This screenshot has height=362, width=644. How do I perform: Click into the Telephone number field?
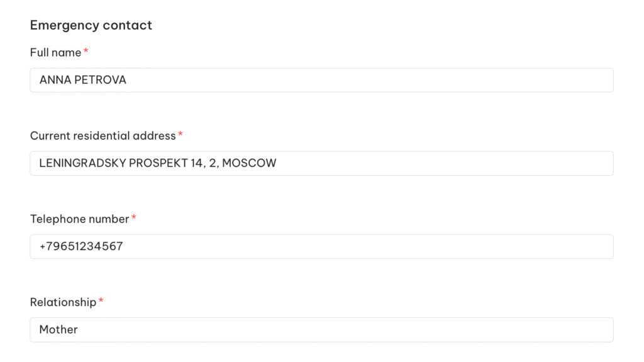click(x=321, y=246)
